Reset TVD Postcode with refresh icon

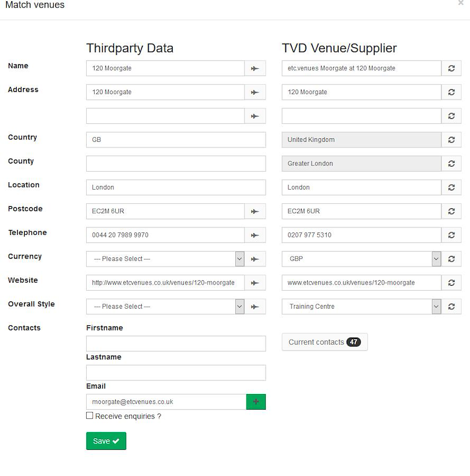tap(451, 211)
